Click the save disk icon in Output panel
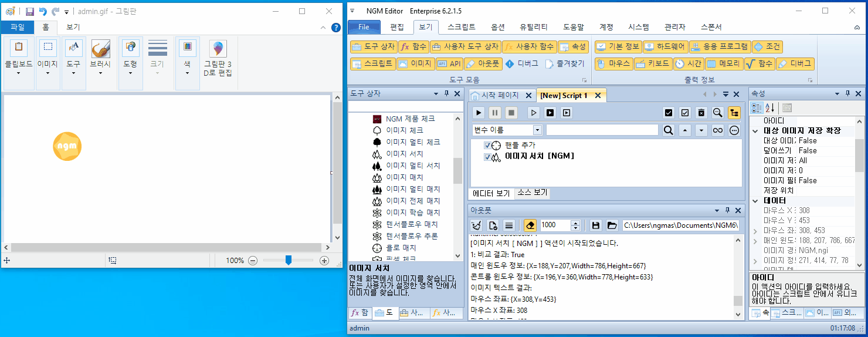Screen dimensions: 868x337 (x=596, y=225)
